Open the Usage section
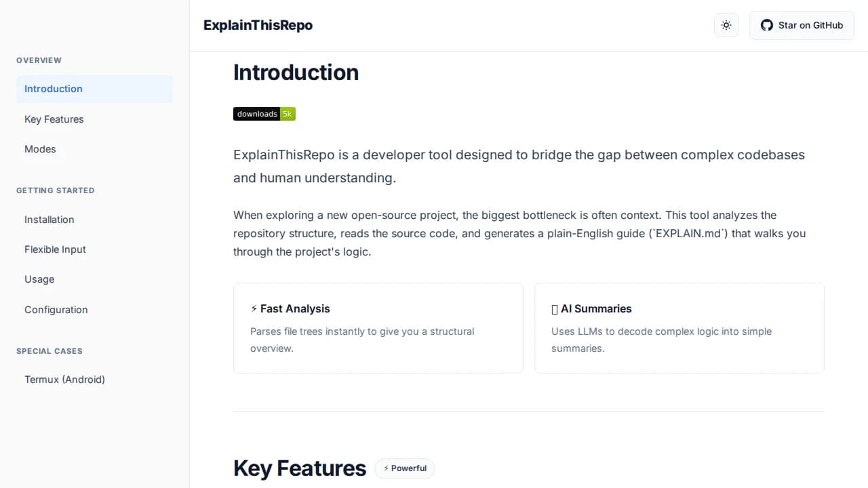 [39, 279]
